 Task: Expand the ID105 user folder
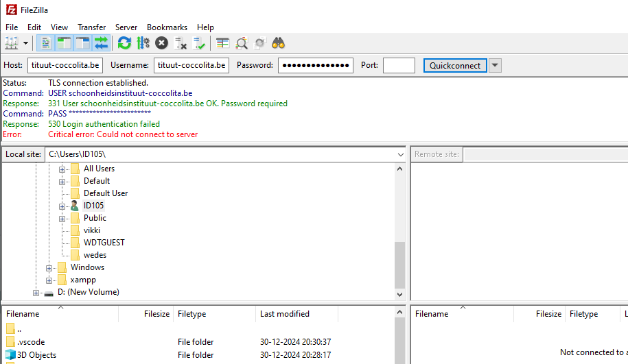(x=62, y=206)
